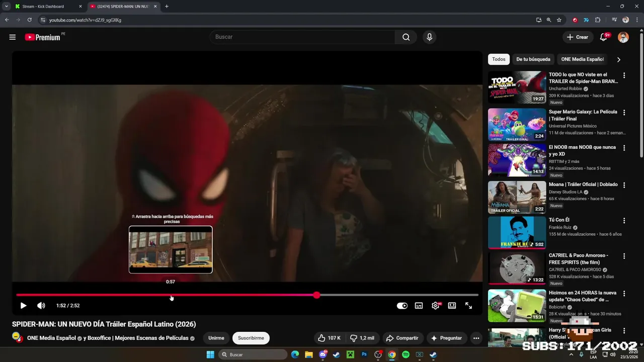Screen dimensions: 644x362
Task: Bookmark this page with the star icon
Action: (x=559, y=20)
